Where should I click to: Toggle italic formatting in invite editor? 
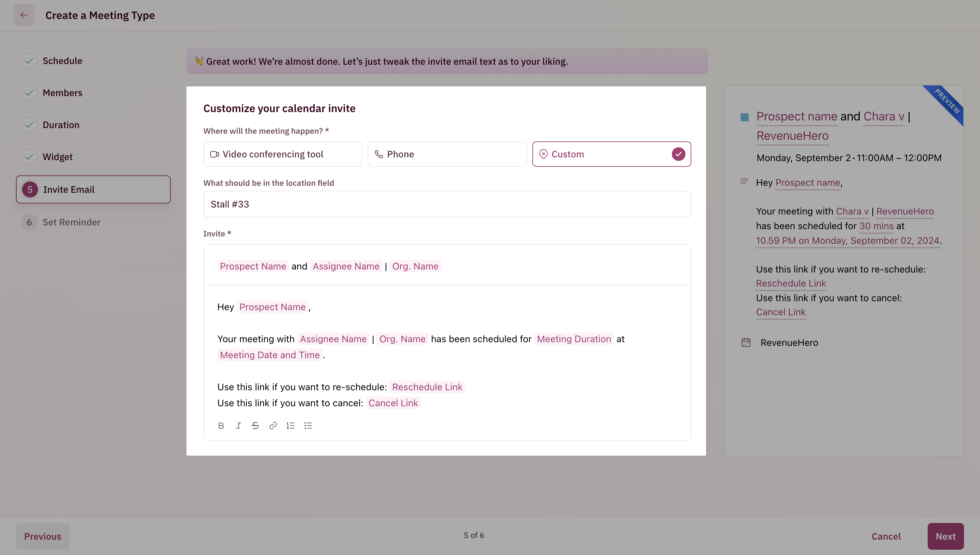(238, 426)
